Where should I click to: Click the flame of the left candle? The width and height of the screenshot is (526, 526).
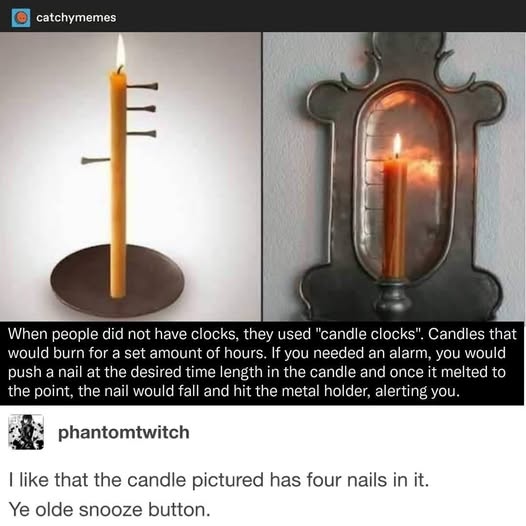point(120,50)
